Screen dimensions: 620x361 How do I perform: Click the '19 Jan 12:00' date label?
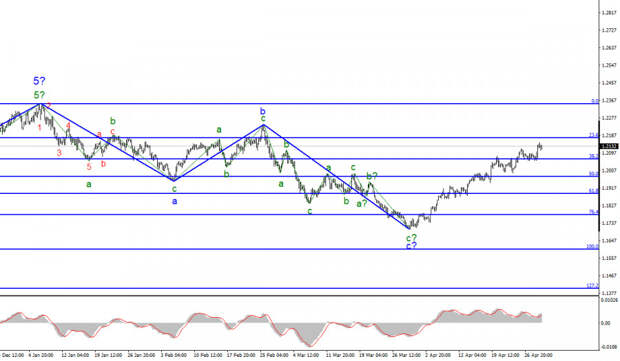(108, 355)
